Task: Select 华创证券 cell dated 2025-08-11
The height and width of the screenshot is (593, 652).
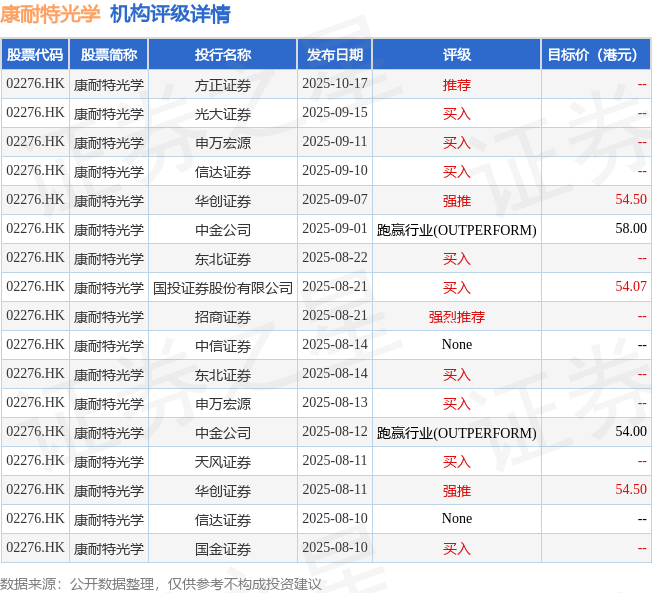Action: 223,491
